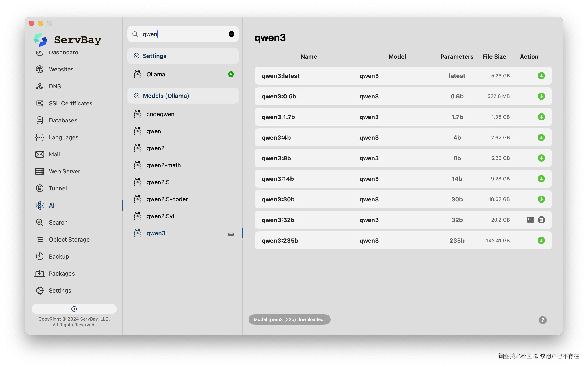Open Packages from the sidebar
588x368 pixels.
(x=62, y=274)
